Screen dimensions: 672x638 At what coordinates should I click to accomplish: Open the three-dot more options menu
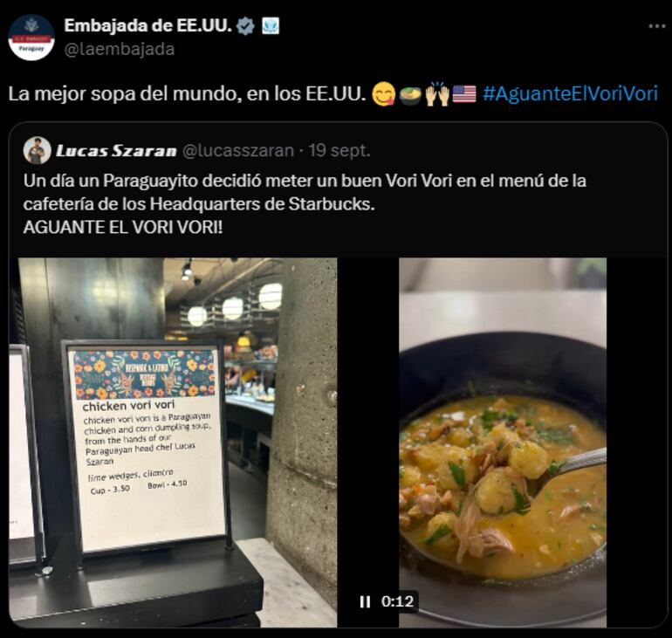[656, 26]
